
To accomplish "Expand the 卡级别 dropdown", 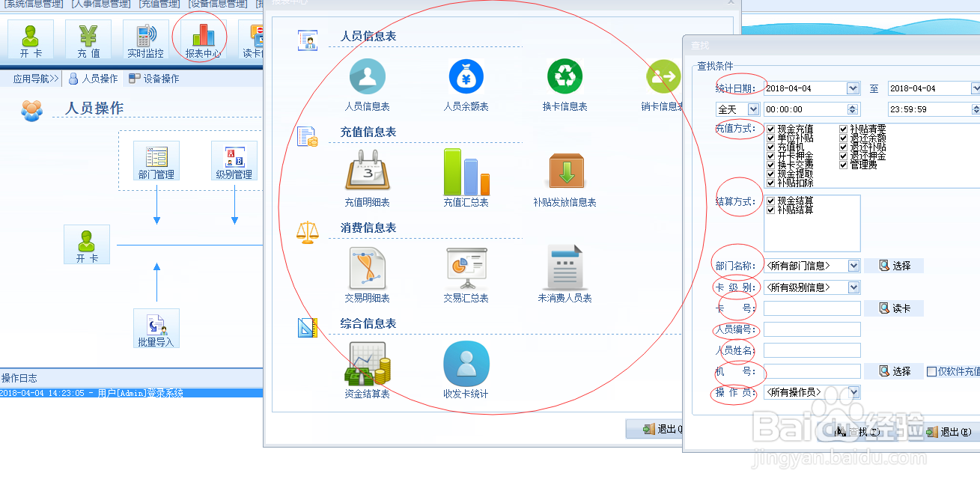I will 853,287.
